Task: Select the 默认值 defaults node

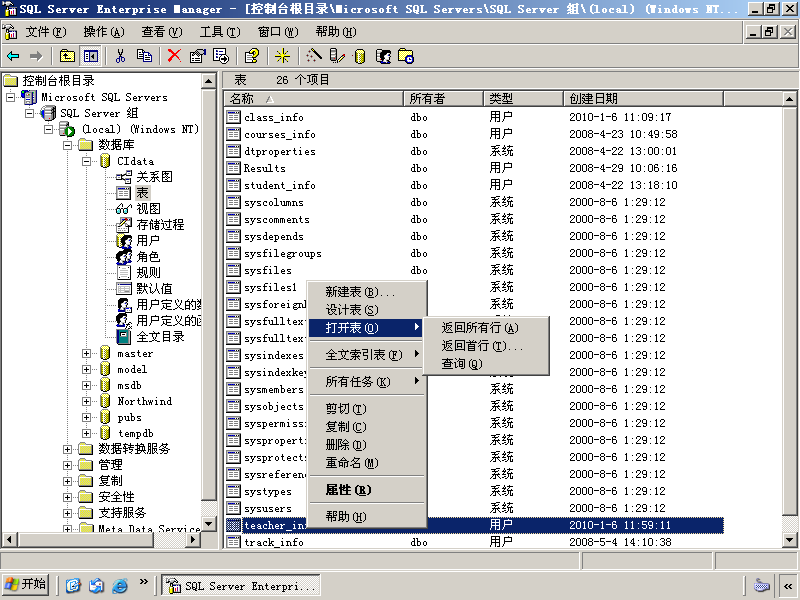Action: pyautogui.click(x=154, y=289)
